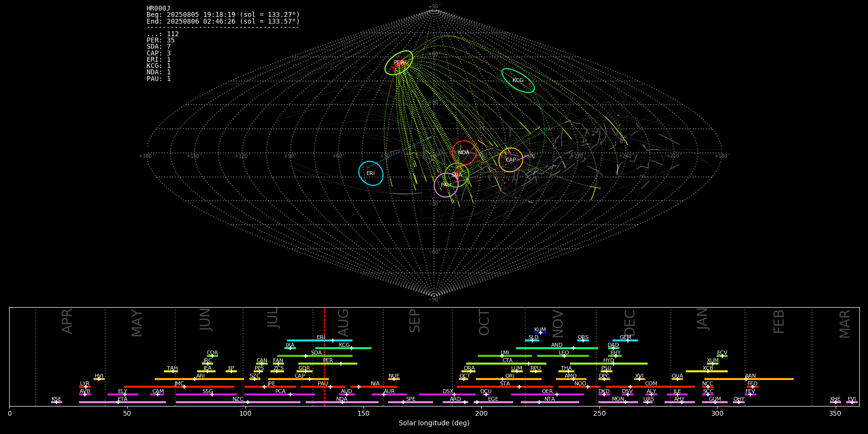Select the MAR month label

click(845, 324)
